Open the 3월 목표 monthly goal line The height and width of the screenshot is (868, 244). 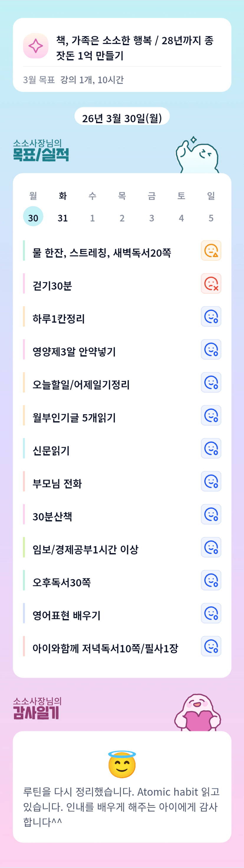(x=73, y=80)
